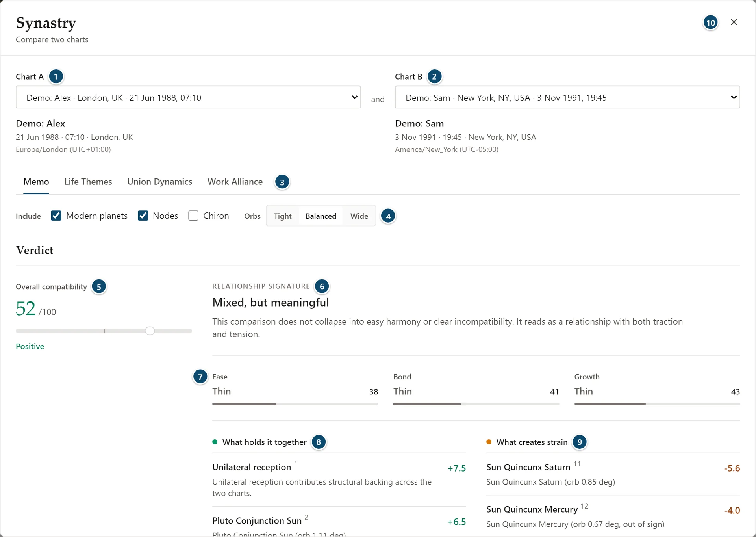The height and width of the screenshot is (537, 756).
Task: Click footnote 11 beside Sun Quincunx Saturn
Action: (x=577, y=464)
